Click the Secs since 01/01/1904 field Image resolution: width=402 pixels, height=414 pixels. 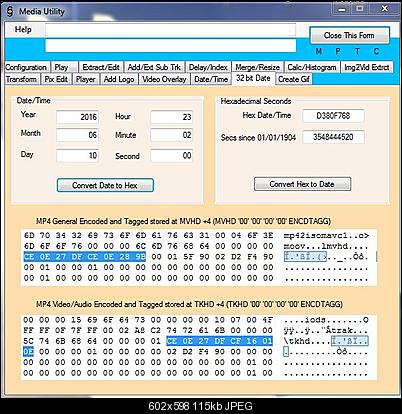pyautogui.click(x=333, y=137)
